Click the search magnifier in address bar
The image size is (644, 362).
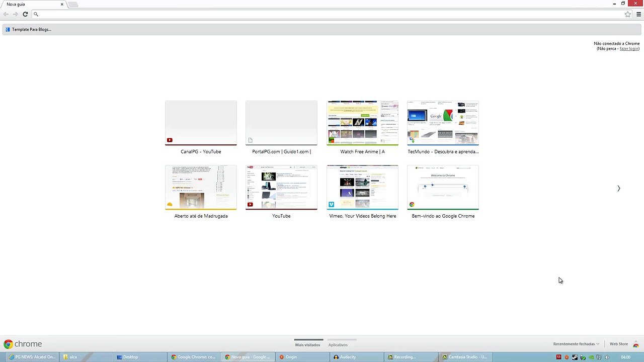pyautogui.click(x=36, y=14)
